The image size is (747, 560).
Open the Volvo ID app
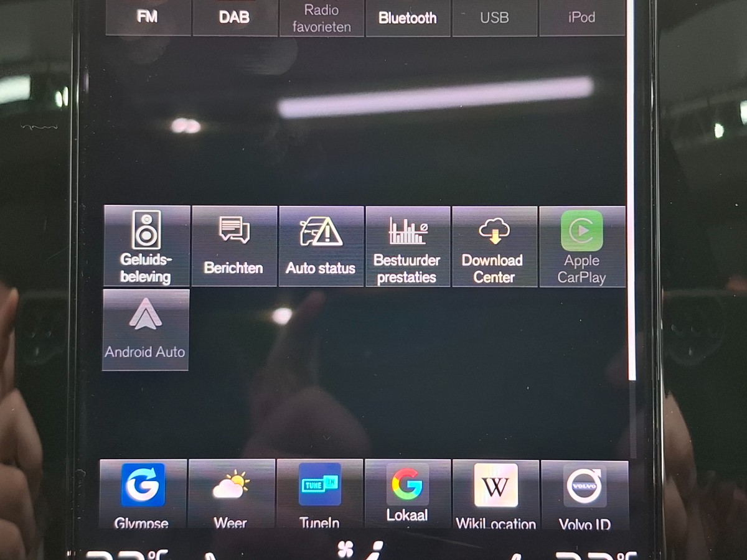585,494
